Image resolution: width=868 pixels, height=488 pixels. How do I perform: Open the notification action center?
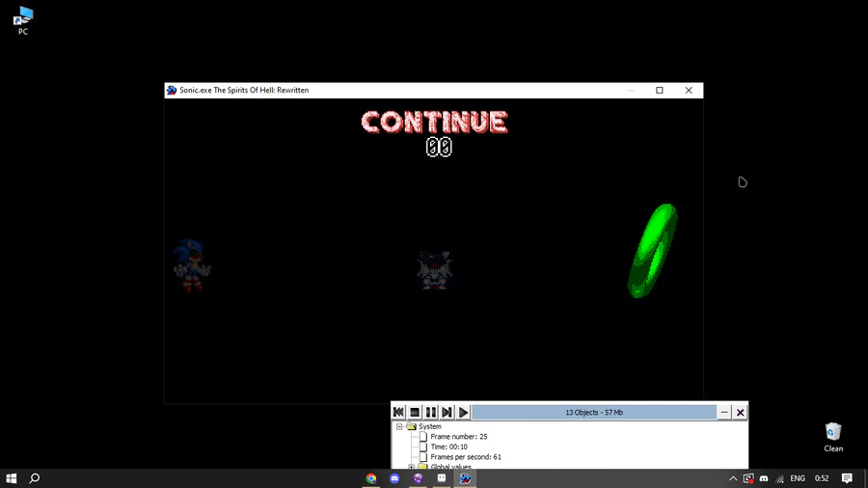click(847, 478)
